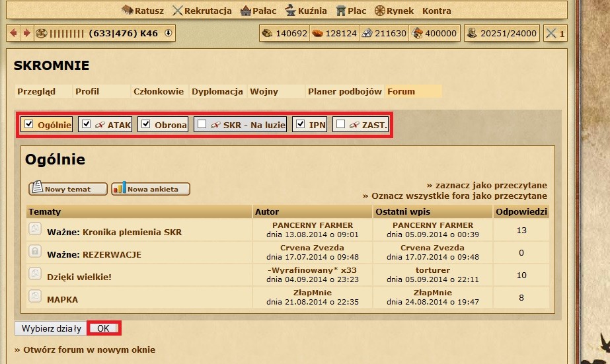
Task: Open the Pałac building icon
Action: coord(245,11)
